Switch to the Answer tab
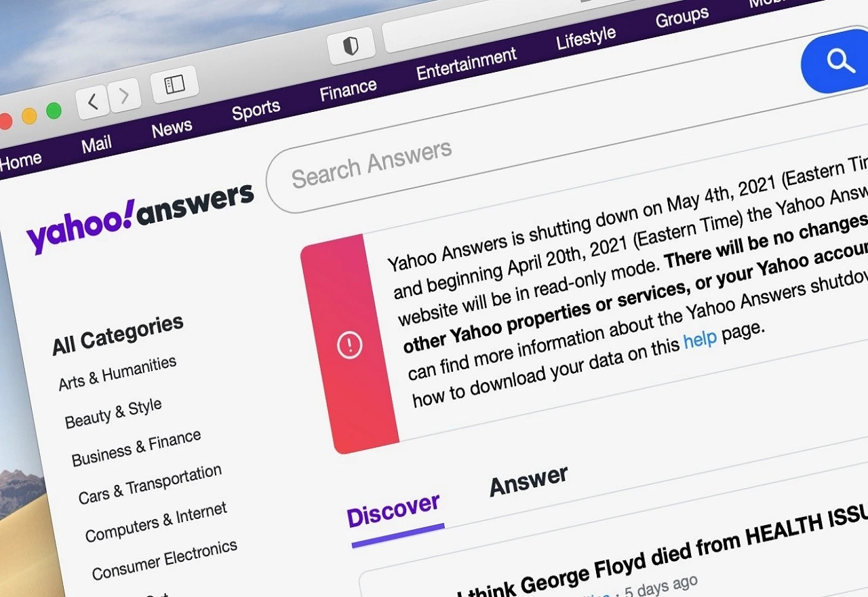The height and width of the screenshot is (597, 868). tap(529, 481)
